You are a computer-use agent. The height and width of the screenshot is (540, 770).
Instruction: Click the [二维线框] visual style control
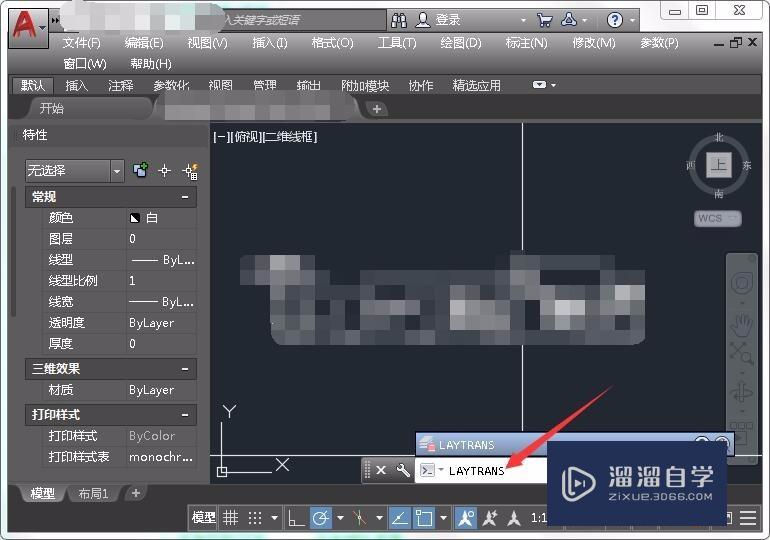290,137
